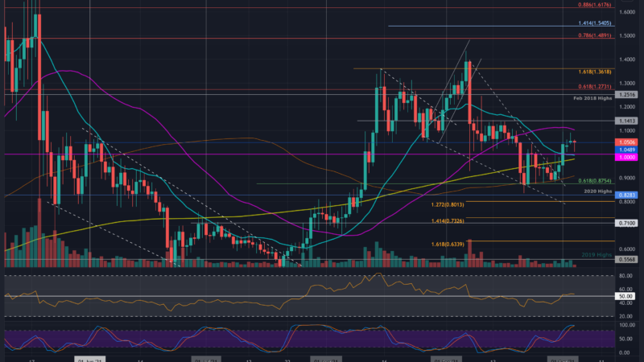Click the 0.6000 price axis label
The width and height of the screenshot is (644, 362).
[627, 249]
